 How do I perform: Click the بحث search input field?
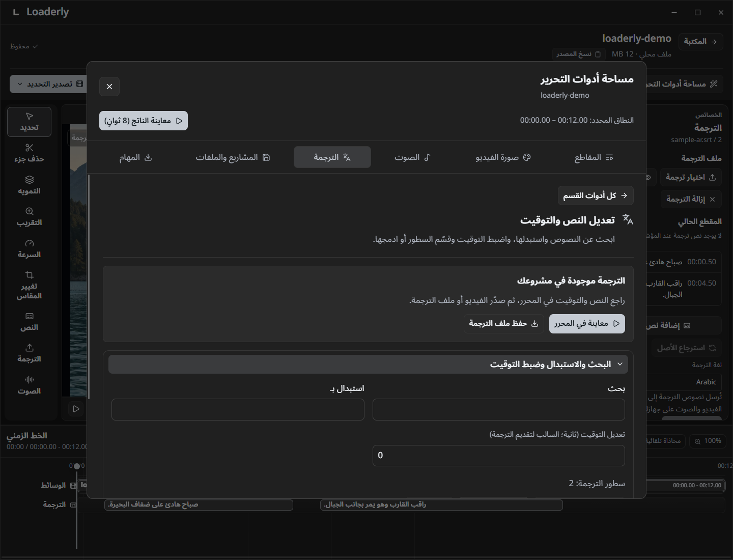point(499,410)
